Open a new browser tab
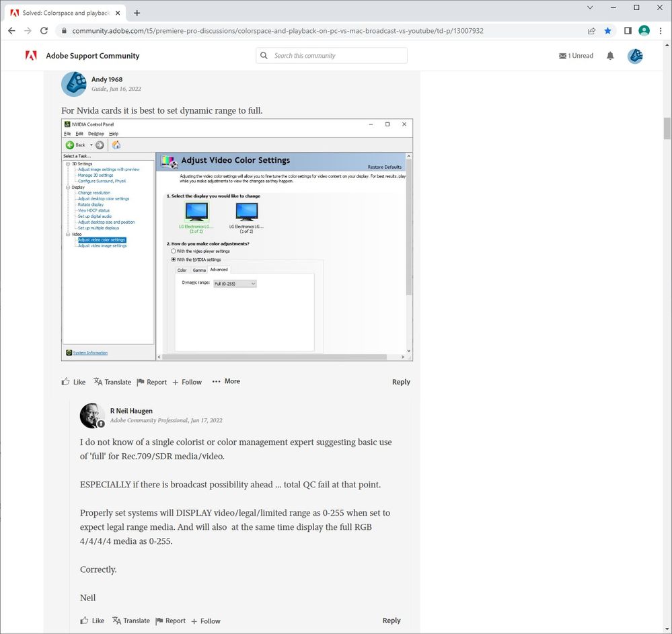The height and width of the screenshot is (634, 672). pyautogui.click(x=137, y=13)
